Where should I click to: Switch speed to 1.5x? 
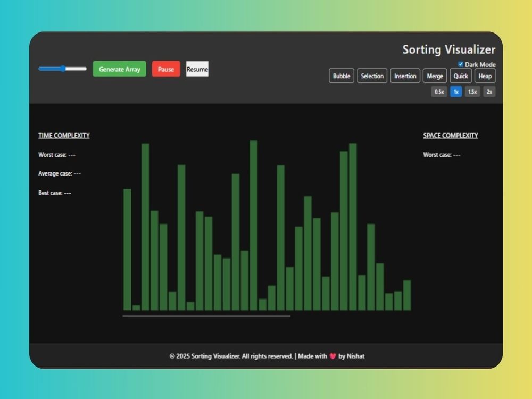coord(472,92)
